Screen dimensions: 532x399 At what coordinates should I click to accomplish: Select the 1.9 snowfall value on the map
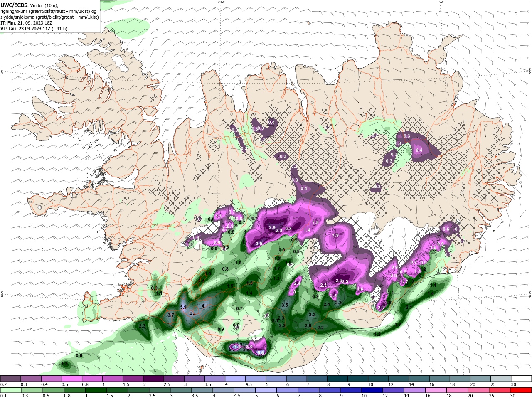pos(336,235)
